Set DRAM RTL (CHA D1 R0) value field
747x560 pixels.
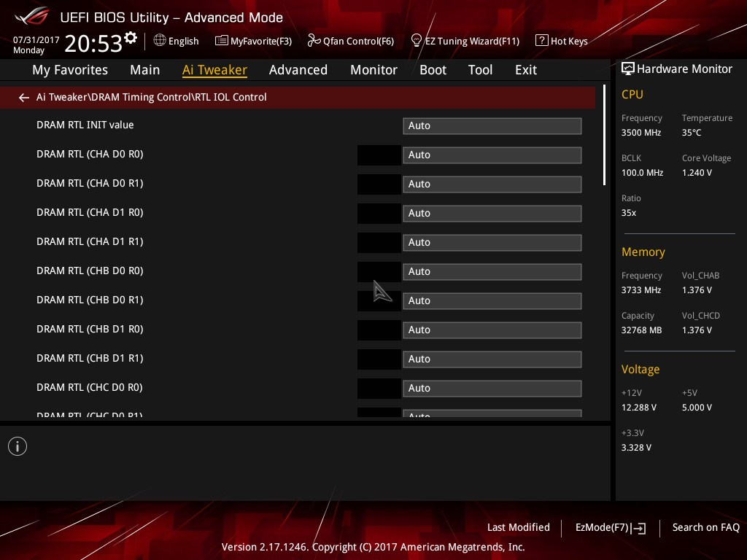point(492,214)
